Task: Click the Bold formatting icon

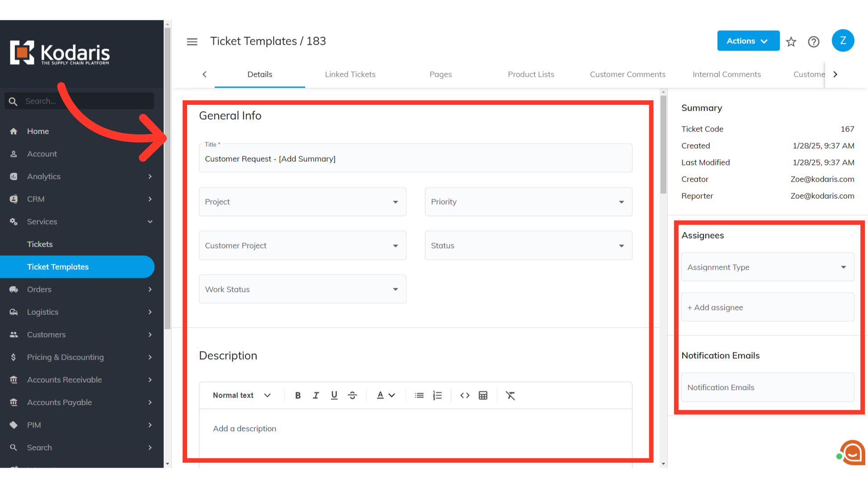Action: (x=297, y=395)
